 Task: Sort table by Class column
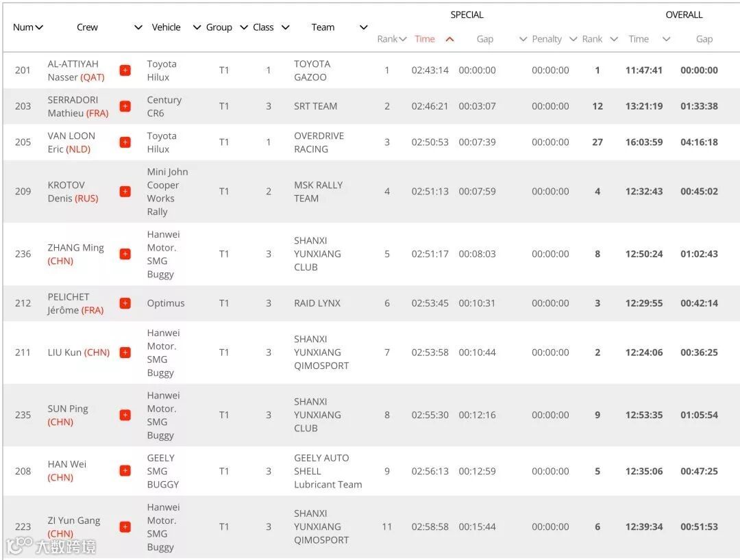click(x=286, y=27)
